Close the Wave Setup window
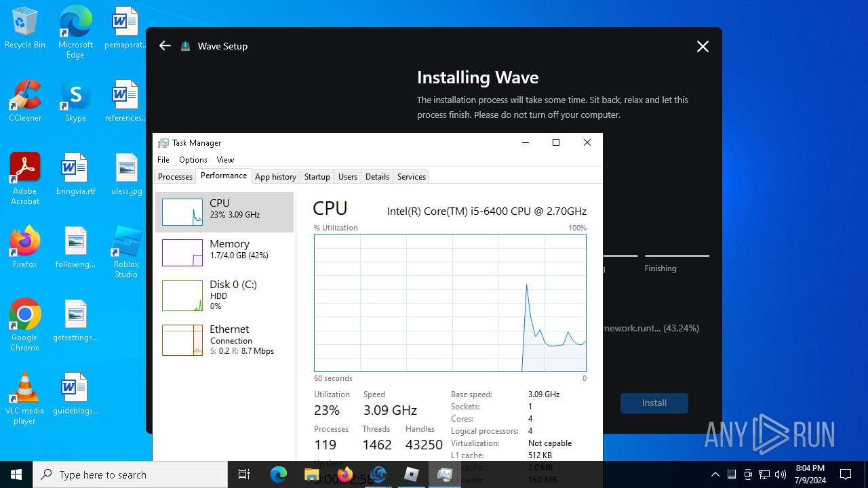The image size is (868, 488). (703, 46)
